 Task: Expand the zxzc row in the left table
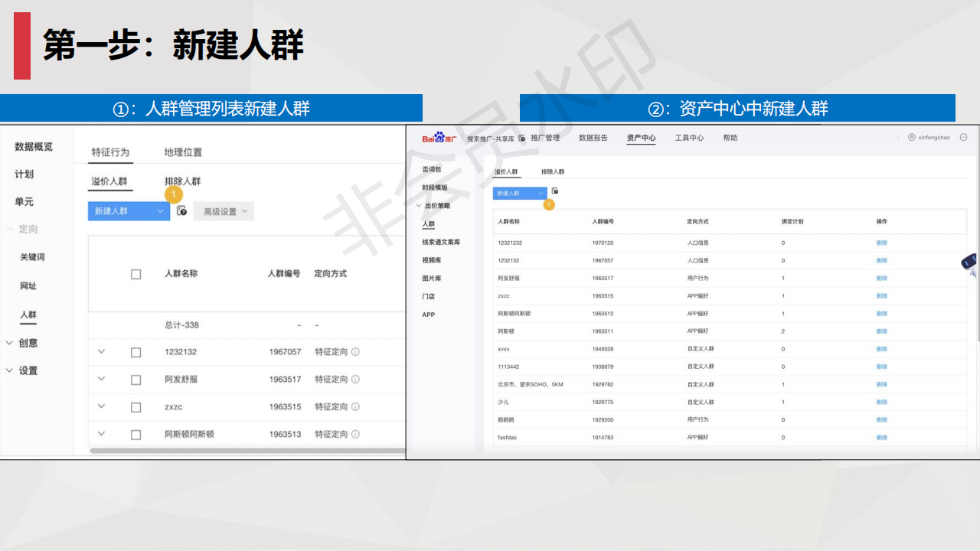101,406
